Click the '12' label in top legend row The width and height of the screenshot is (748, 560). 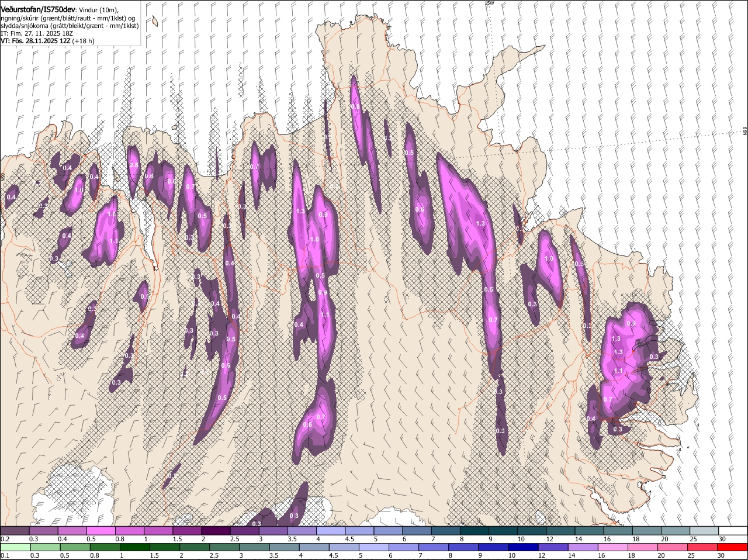point(549,539)
